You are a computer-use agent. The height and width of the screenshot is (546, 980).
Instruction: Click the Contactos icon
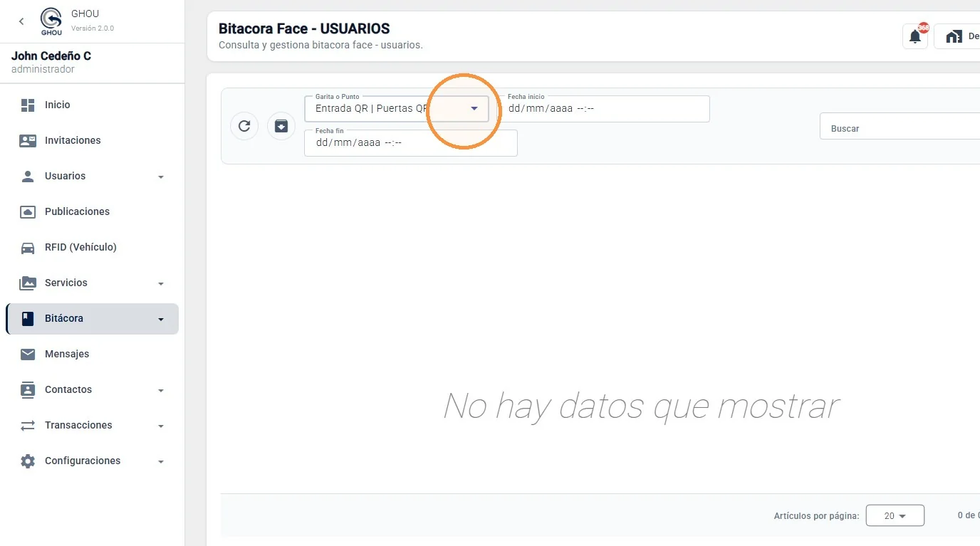[28, 389]
